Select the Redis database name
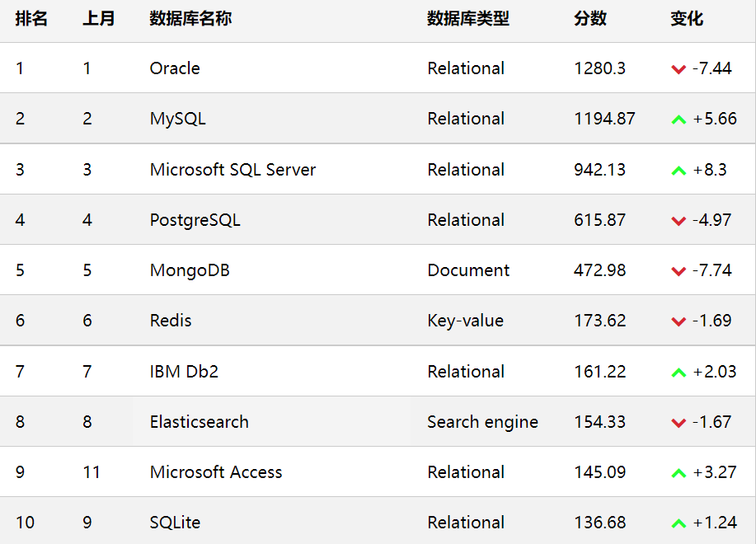 [x=171, y=321]
